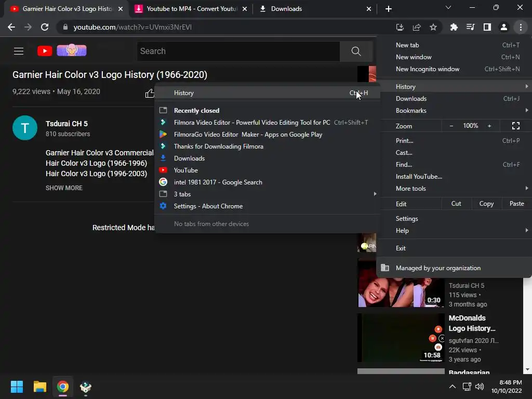The height and width of the screenshot is (399, 532).
Task: Click the three-dot Chrome menu icon
Action: pyautogui.click(x=521, y=27)
